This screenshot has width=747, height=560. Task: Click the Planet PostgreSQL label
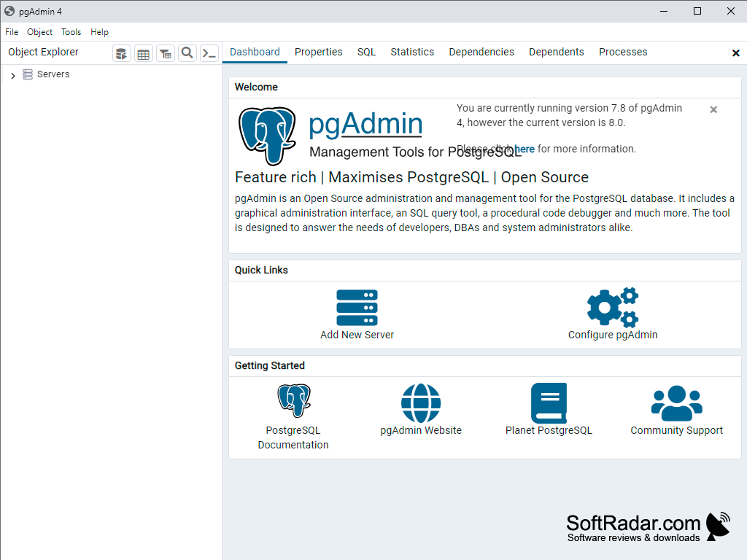[x=549, y=430]
